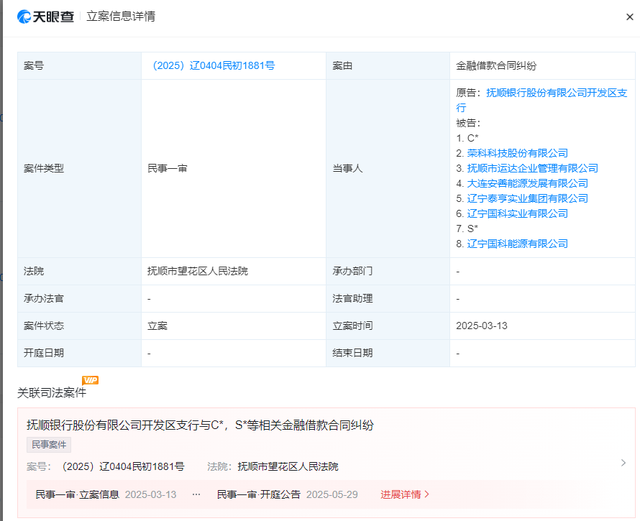
Task: Click the 立案时间 value 2025-03-13
Action: (482, 326)
